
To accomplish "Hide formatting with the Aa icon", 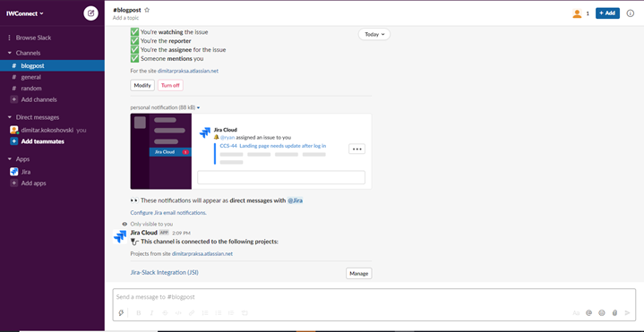I will (x=576, y=312).
